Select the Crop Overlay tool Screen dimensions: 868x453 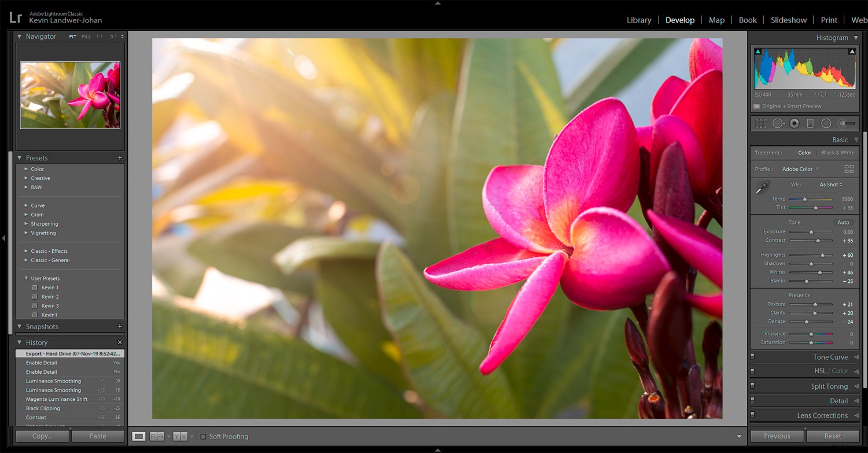[760, 123]
